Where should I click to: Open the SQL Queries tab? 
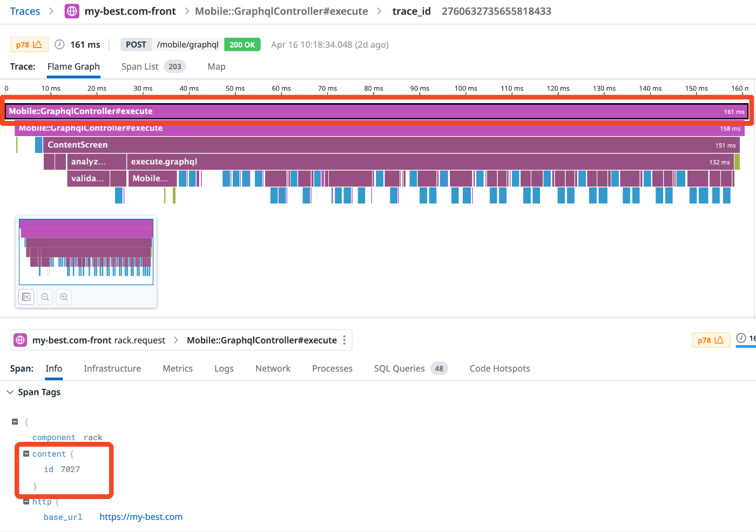(x=400, y=368)
